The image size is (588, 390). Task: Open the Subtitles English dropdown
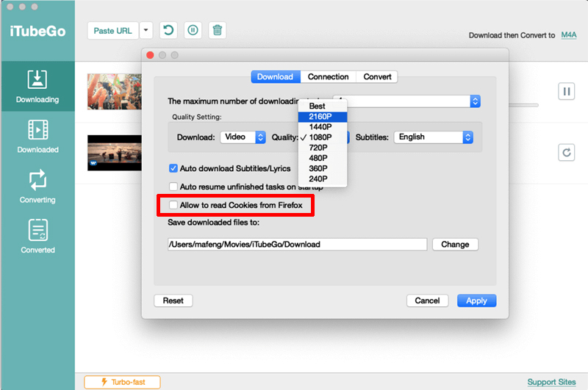[x=433, y=137]
